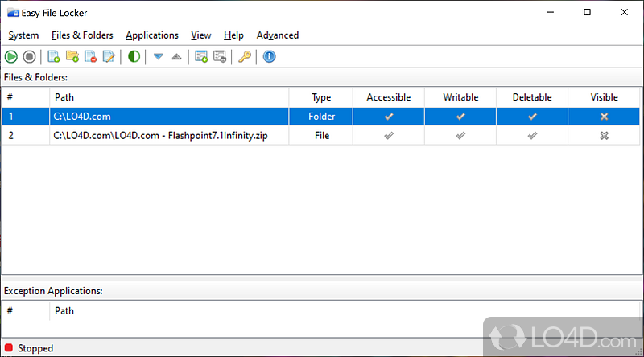The width and height of the screenshot is (644, 357).
Task: Click the Add exception application icon
Action: (x=201, y=56)
